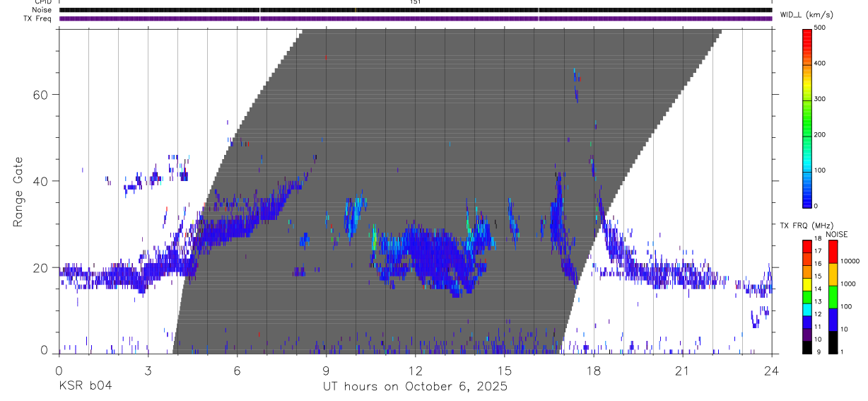The image size is (868, 401).
Task: Click the 200 label on the WID colorbar
Action: 820,134
